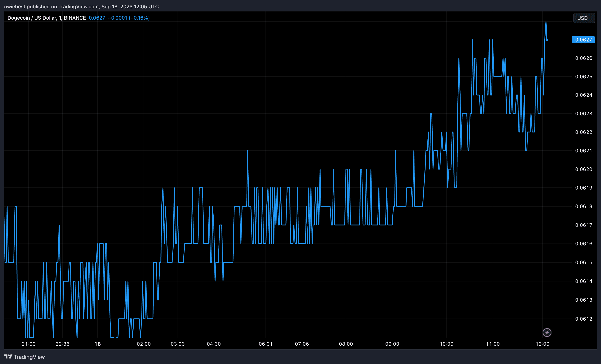This screenshot has height=364, width=601.
Task: Click the TradingView text in the footer
Action: pyautogui.click(x=29, y=357)
